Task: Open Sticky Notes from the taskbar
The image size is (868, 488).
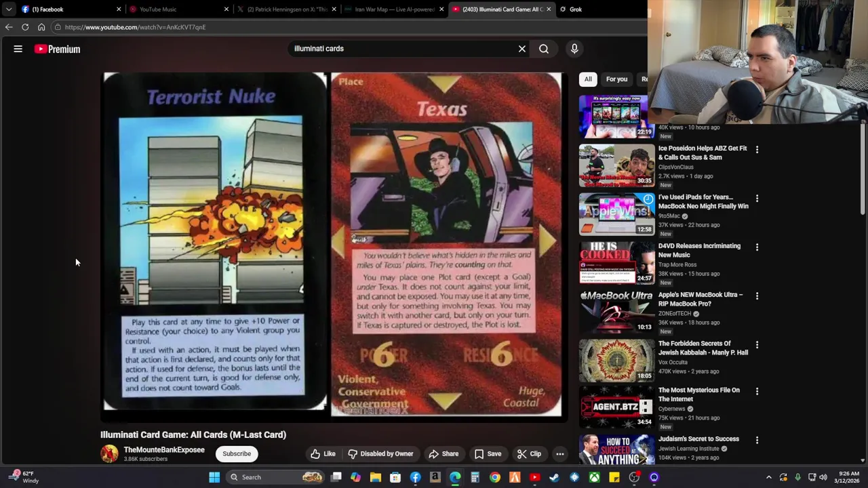Action: click(x=614, y=477)
